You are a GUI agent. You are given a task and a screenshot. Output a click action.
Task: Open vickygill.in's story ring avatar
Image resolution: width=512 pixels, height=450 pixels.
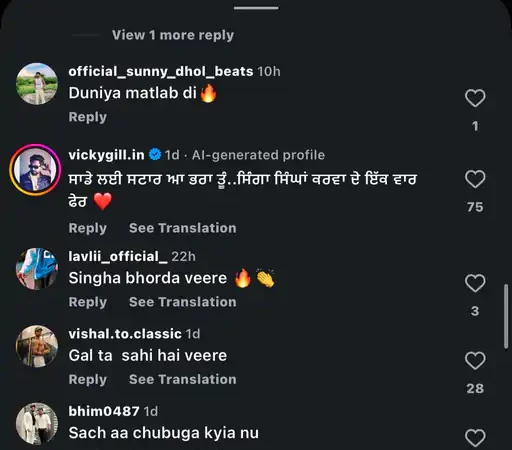[x=35, y=170]
